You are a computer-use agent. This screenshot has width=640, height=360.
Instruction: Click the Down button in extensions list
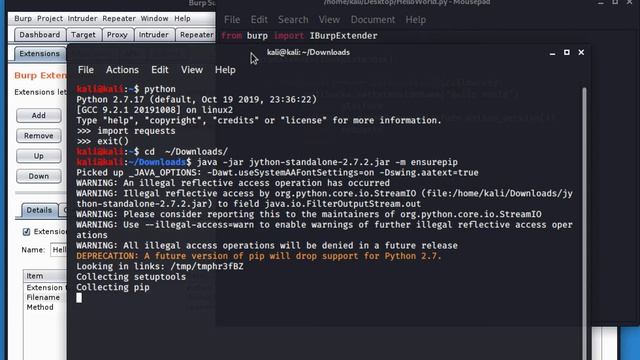(x=39, y=176)
